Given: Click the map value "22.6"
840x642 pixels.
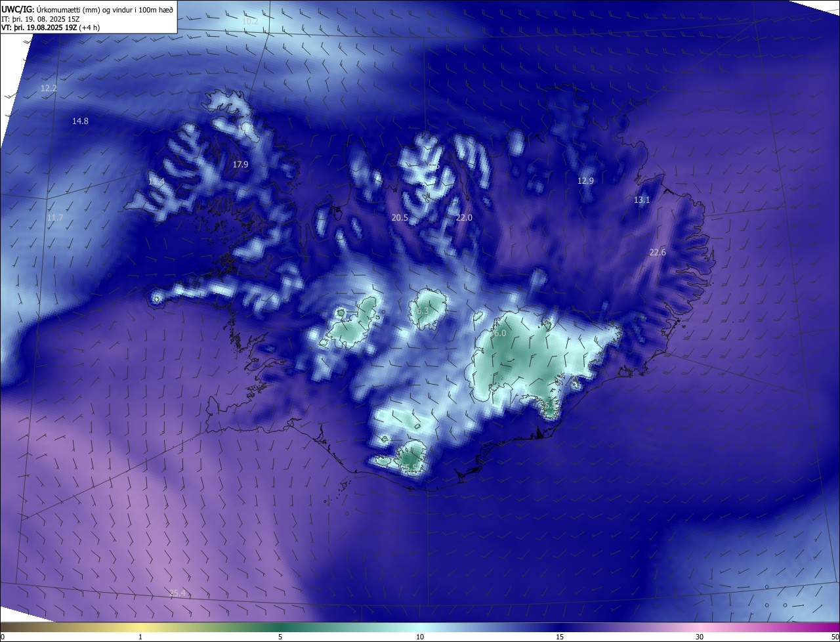Looking at the screenshot, I should (658, 252).
